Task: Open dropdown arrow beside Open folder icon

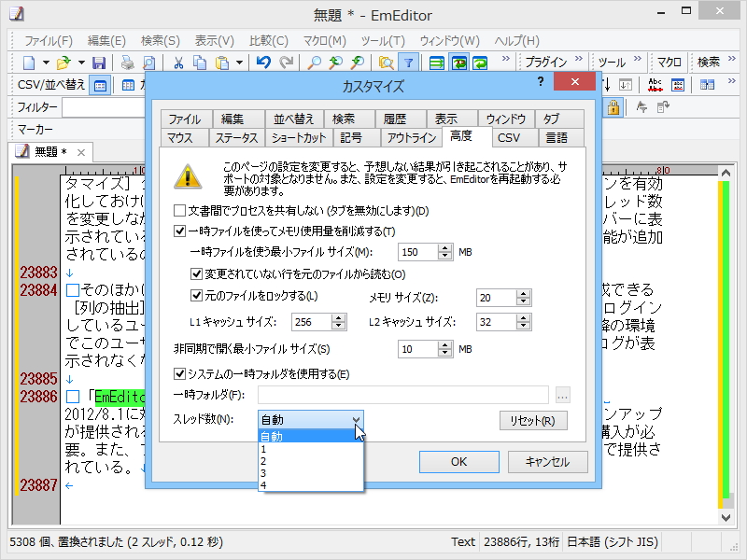Action: tap(81, 63)
